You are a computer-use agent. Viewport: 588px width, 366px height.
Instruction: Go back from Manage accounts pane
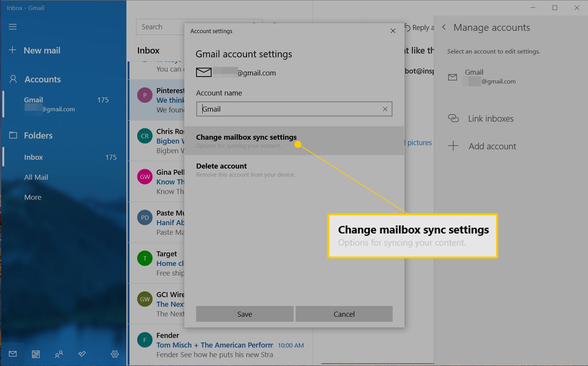[444, 27]
